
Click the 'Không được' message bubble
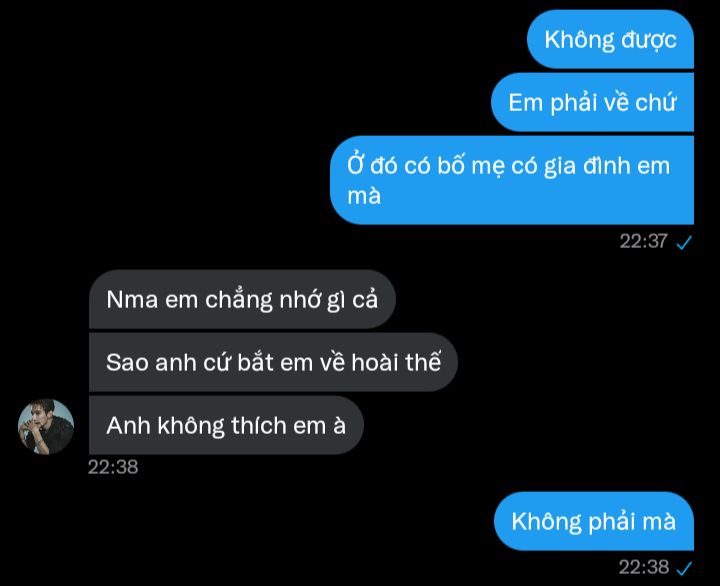point(610,39)
